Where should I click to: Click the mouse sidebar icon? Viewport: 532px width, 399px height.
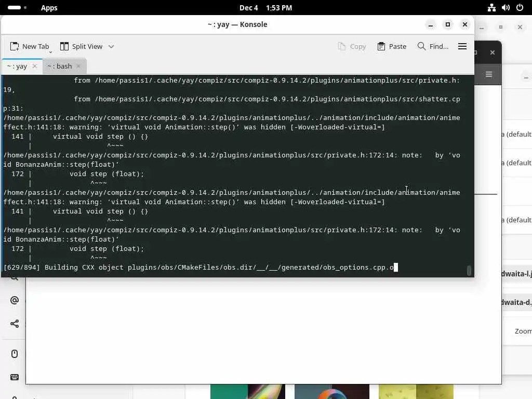(14, 354)
